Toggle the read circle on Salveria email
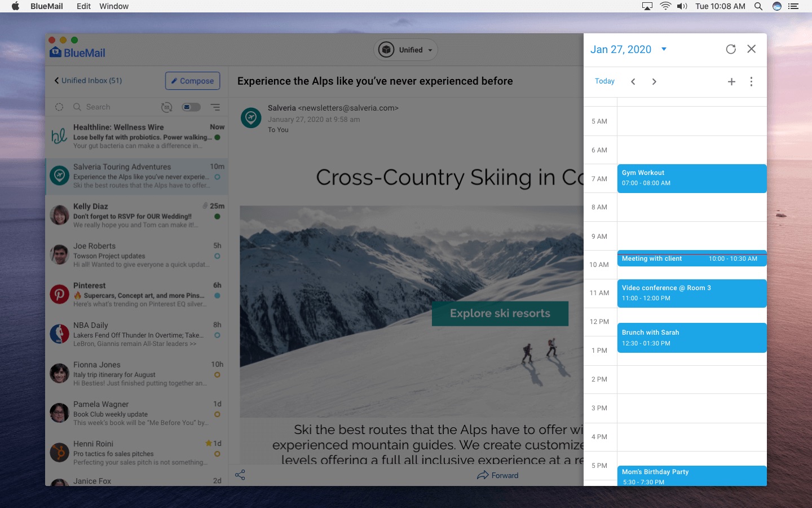Viewport: 812px width, 508px height. [217, 177]
